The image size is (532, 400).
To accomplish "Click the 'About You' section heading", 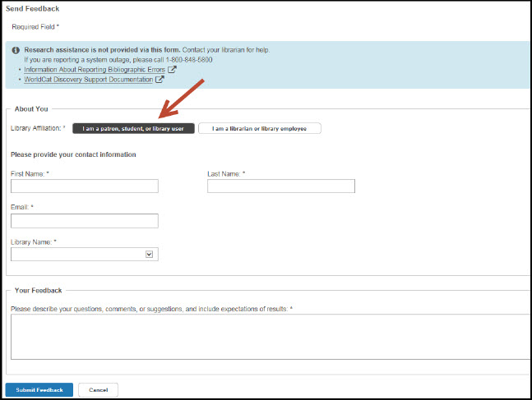I will point(31,108).
